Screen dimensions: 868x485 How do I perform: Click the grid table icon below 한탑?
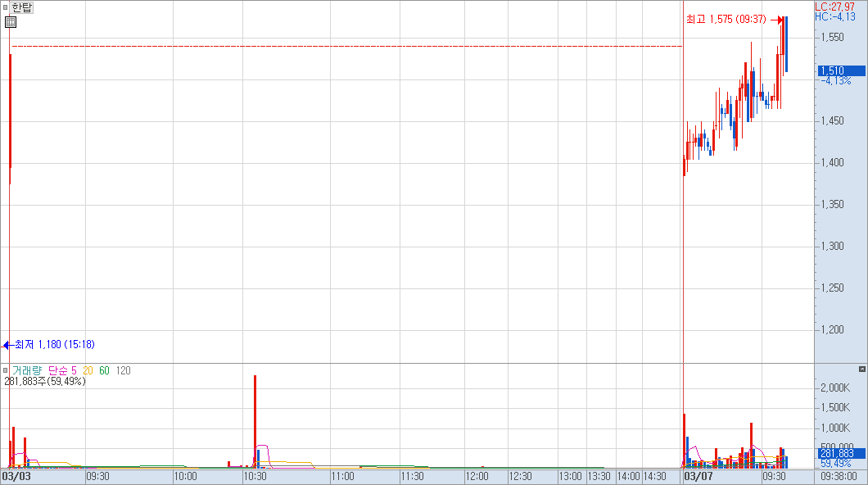11,22
